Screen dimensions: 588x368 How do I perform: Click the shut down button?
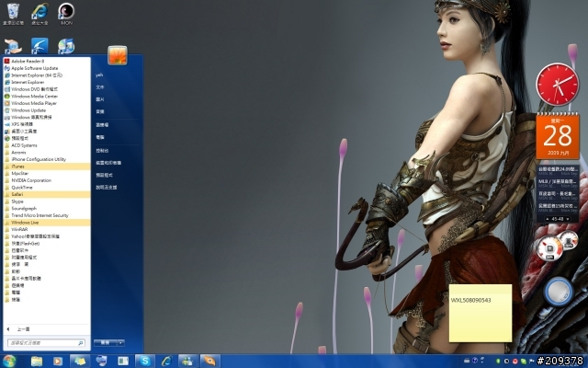click(105, 342)
